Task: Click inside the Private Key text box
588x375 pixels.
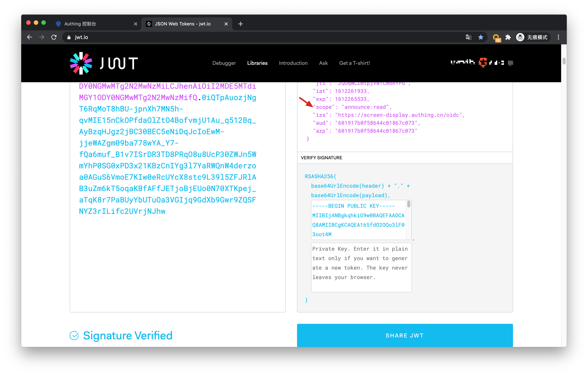Action: [361, 268]
